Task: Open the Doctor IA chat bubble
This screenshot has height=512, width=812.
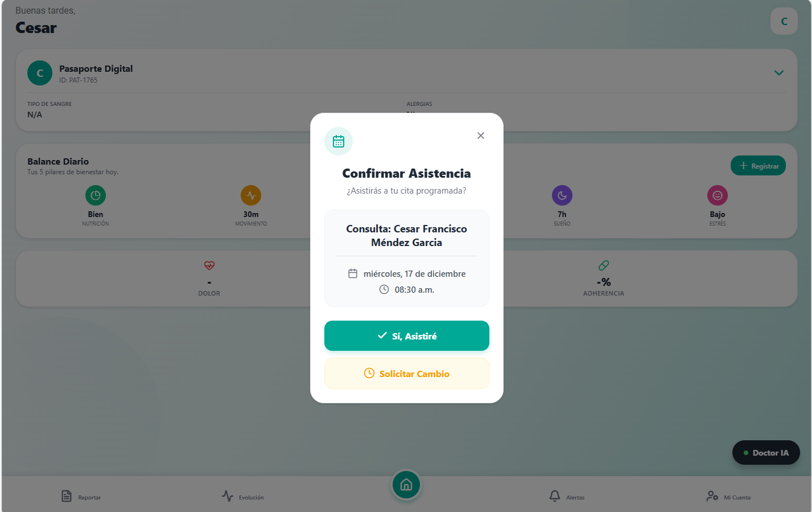Action: coord(766,453)
